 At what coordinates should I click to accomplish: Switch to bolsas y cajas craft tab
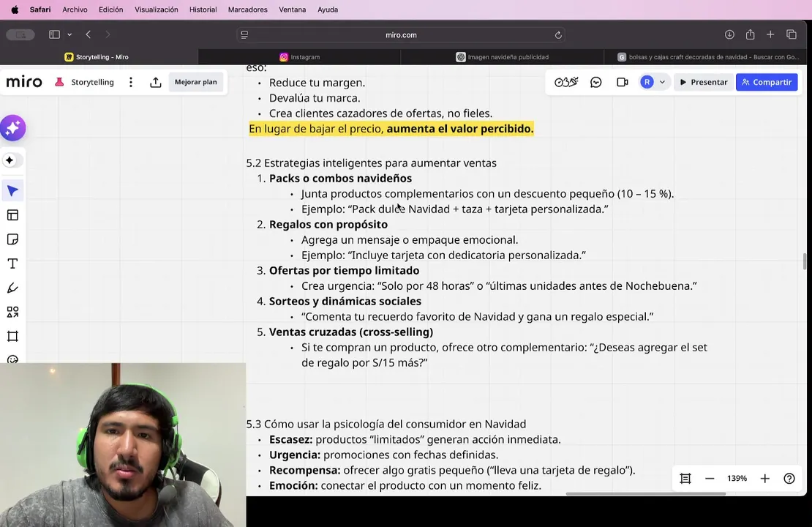(x=707, y=57)
